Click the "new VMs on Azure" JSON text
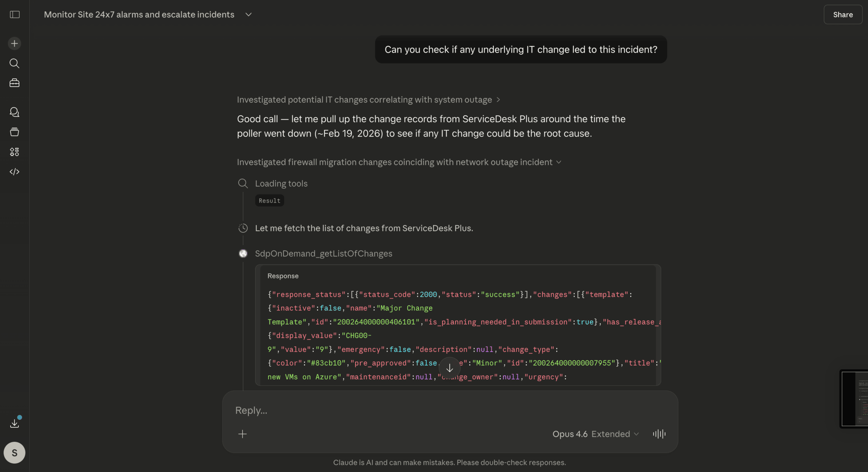The height and width of the screenshot is (472, 868). (x=305, y=377)
